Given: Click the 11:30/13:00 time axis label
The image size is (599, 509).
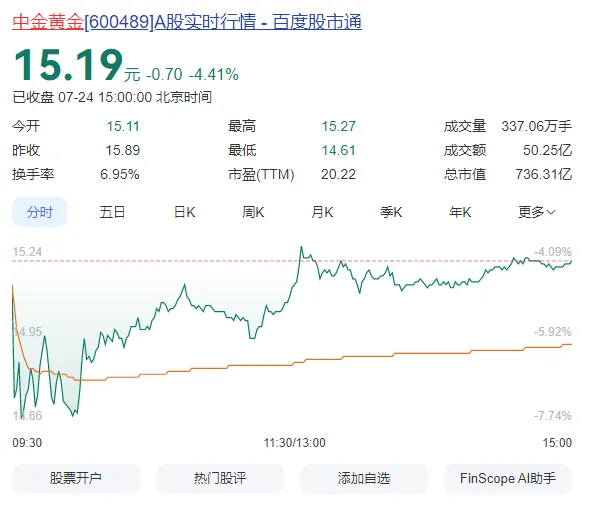Looking at the screenshot, I should point(295,443).
